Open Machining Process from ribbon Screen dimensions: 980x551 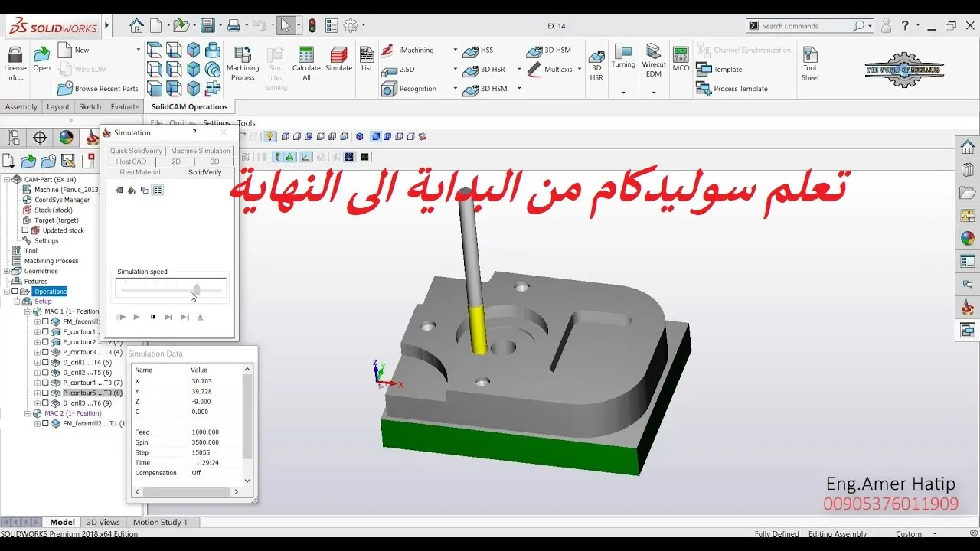click(x=243, y=63)
